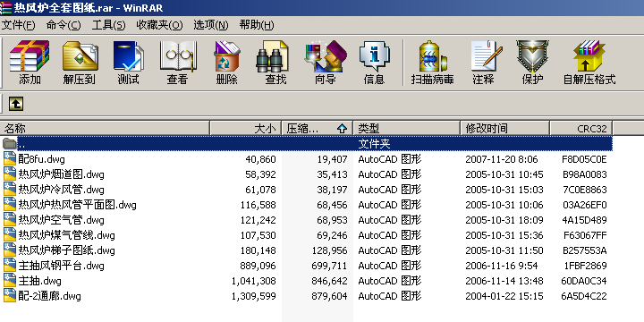This screenshot has height=322, width=644.
Task: Click the file icon of 热风炉空气管.dwg
Action: coord(10,219)
